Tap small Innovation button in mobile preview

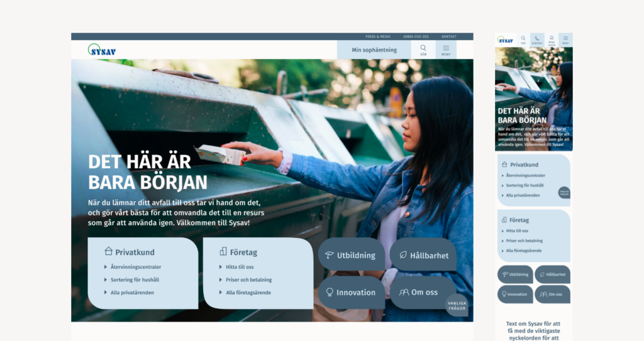515,295
